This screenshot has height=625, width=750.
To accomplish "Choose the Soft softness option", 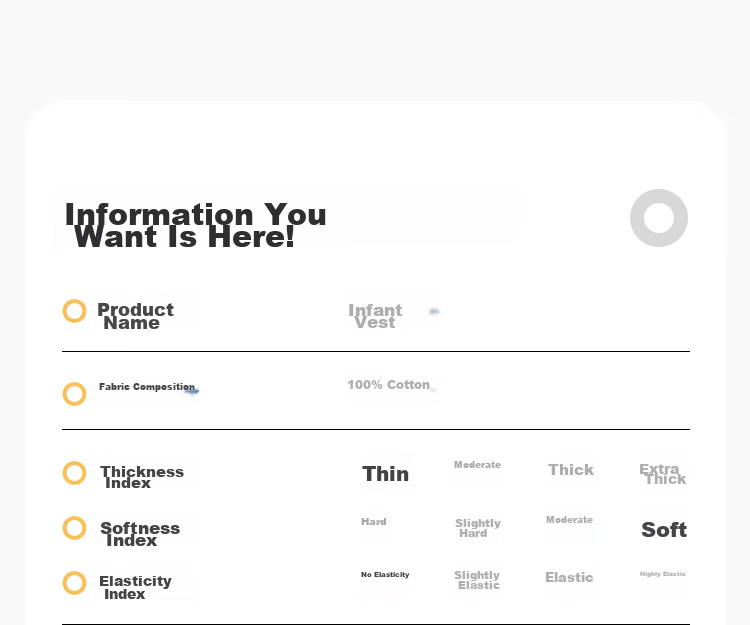I will pos(664,530).
